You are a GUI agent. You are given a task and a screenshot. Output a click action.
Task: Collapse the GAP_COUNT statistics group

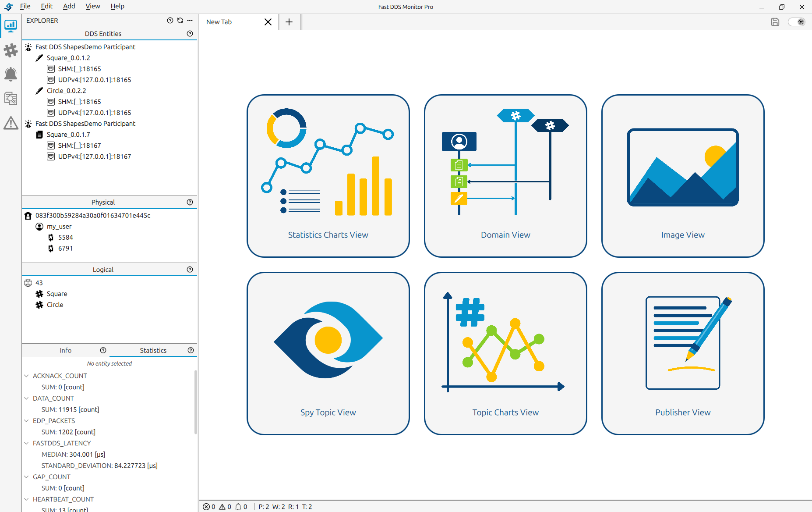(26, 477)
